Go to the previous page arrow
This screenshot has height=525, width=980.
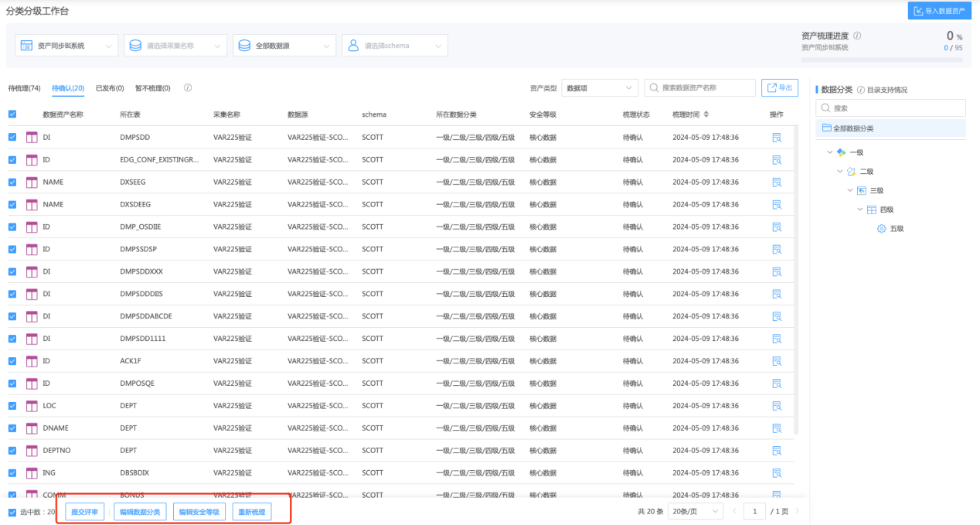pos(734,511)
